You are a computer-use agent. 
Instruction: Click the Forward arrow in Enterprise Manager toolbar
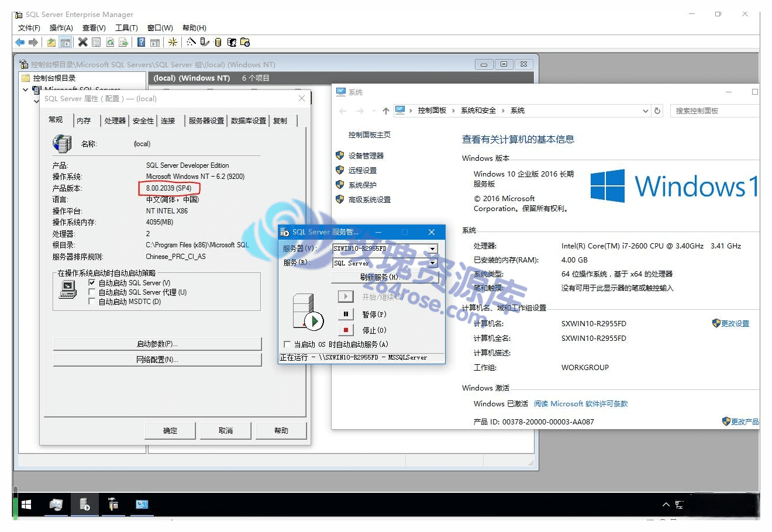click(33, 42)
